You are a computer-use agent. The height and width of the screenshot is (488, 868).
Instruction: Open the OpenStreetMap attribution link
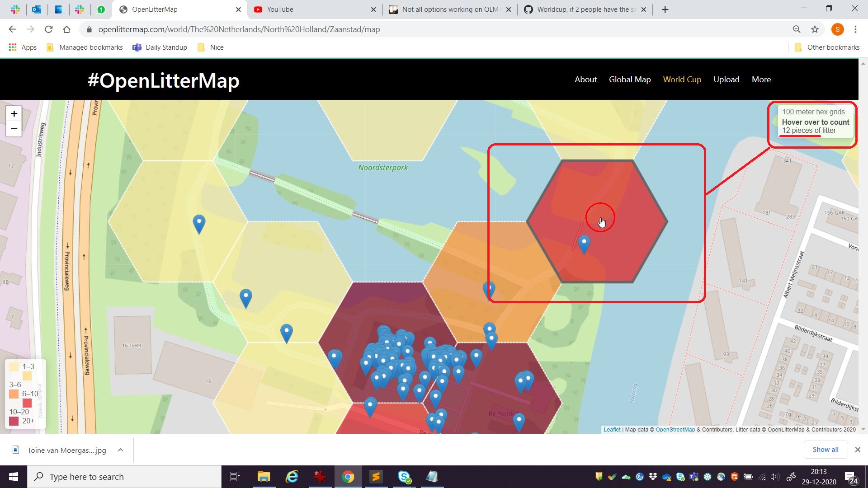[675, 430]
